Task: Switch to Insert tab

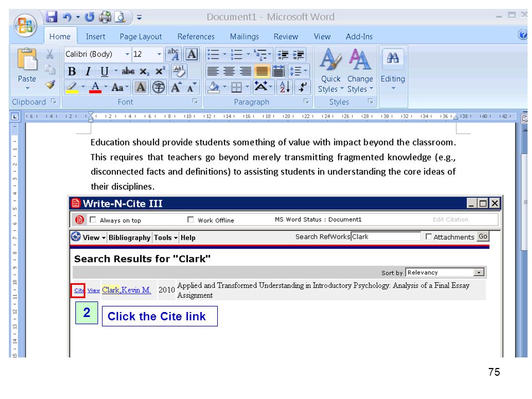Action: [95, 37]
